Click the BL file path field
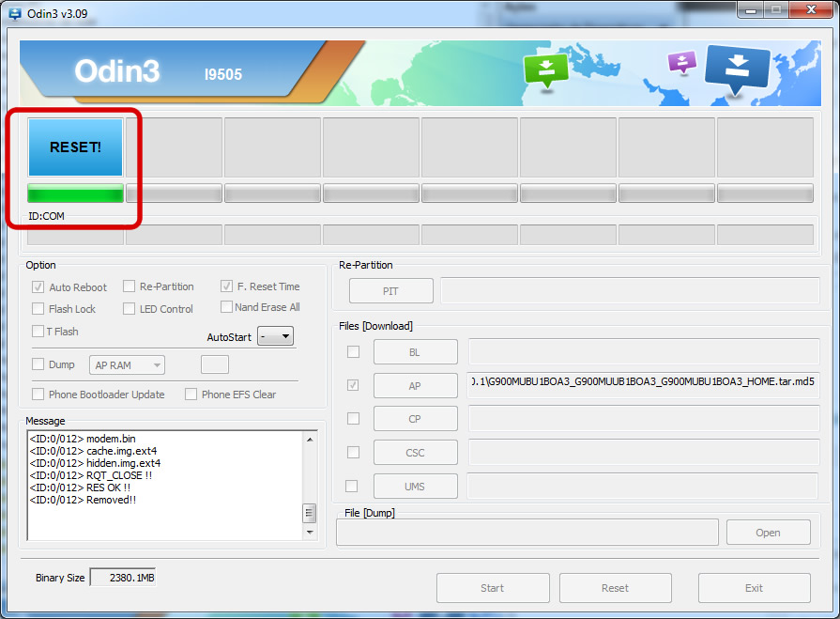The width and height of the screenshot is (840, 619). click(x=645, y=351)
